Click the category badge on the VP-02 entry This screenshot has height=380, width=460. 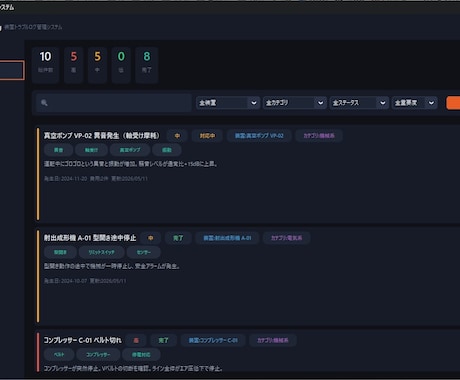(319, 136)
